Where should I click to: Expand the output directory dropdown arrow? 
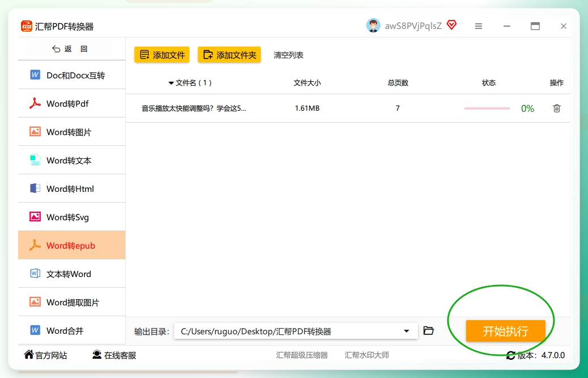tap(407, 331)
